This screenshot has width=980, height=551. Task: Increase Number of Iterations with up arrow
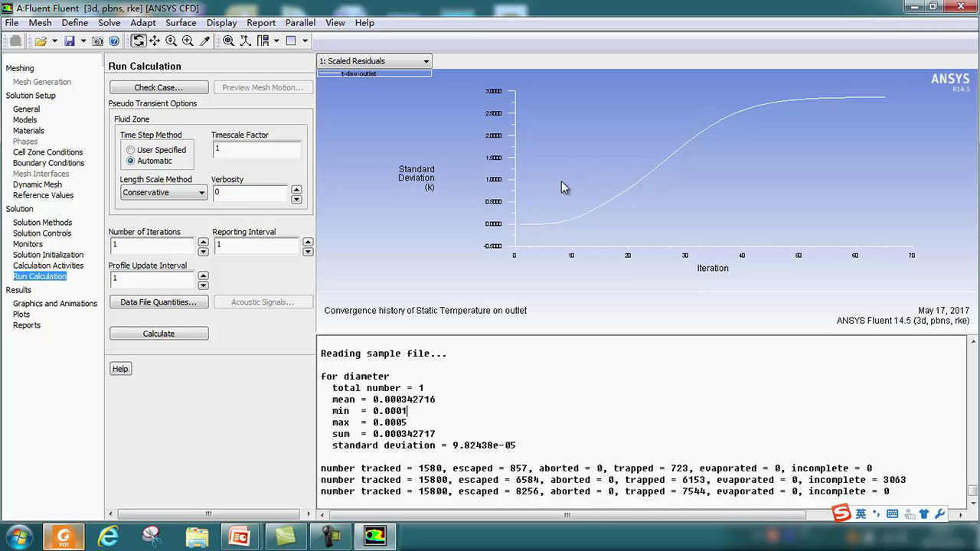pos(203,242)
